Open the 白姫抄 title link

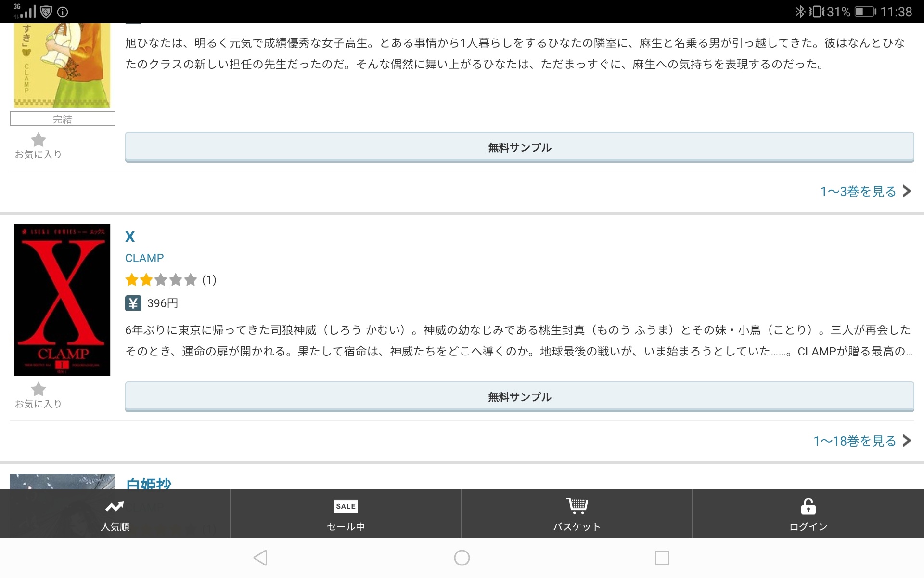[x=148, y=483]
